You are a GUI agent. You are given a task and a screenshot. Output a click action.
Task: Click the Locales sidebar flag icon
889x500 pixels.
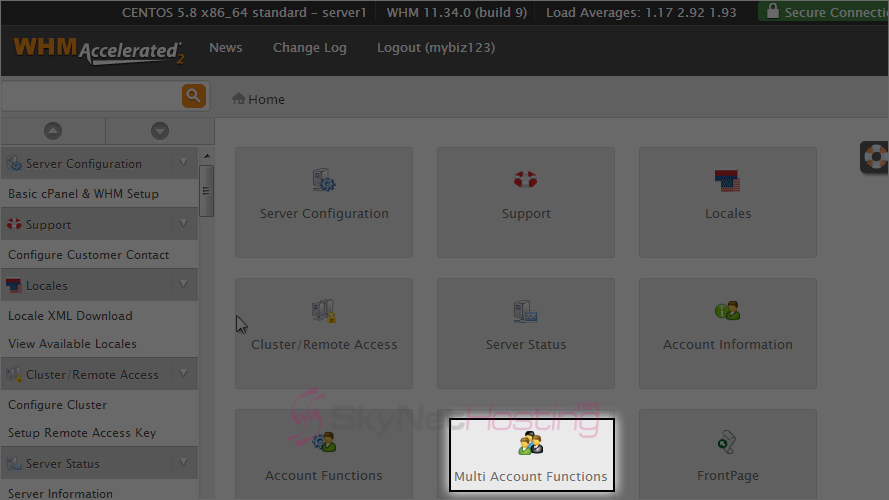pyautogui.click(x=14, y=285)
